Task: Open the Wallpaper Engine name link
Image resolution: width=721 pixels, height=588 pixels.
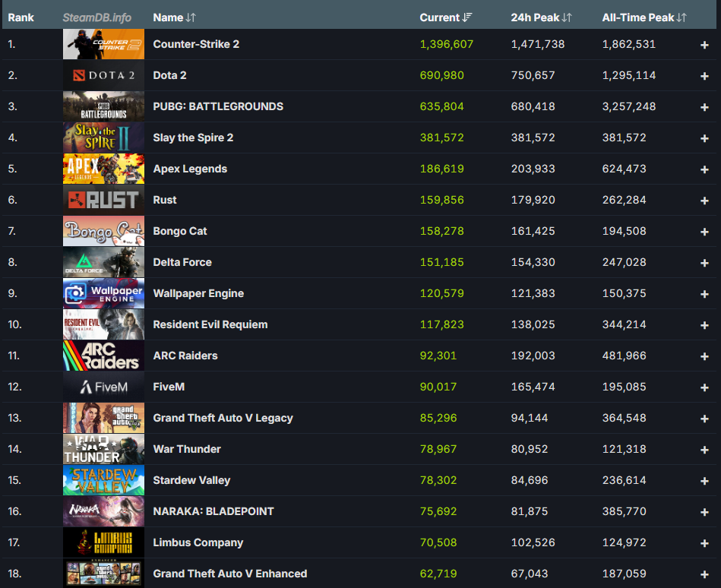Action: 198,293
